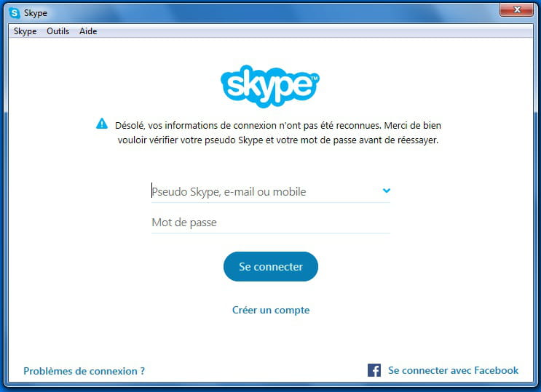Click the Facebook logo icon
This screenshot has width=541, height=392.
(374, 370)
